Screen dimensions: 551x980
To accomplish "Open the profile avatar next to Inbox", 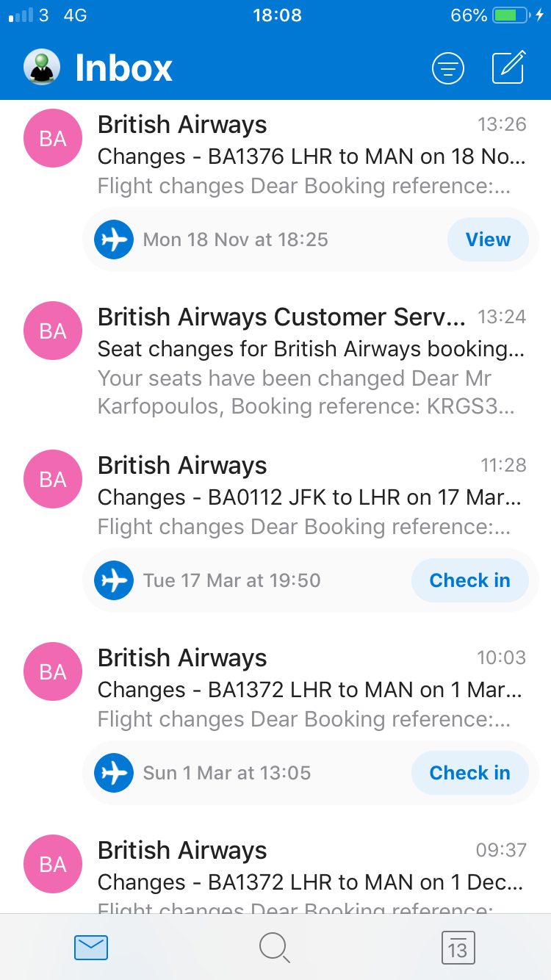I will (x=41, y=68).
